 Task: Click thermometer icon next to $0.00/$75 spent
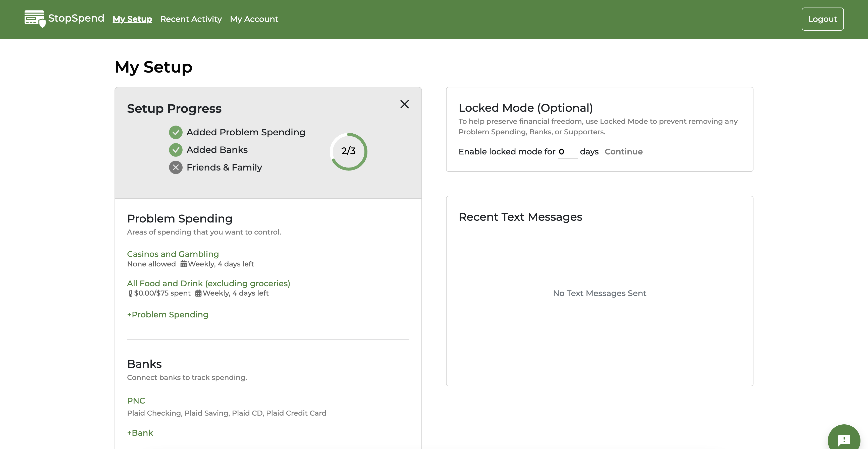click(130, 293)
